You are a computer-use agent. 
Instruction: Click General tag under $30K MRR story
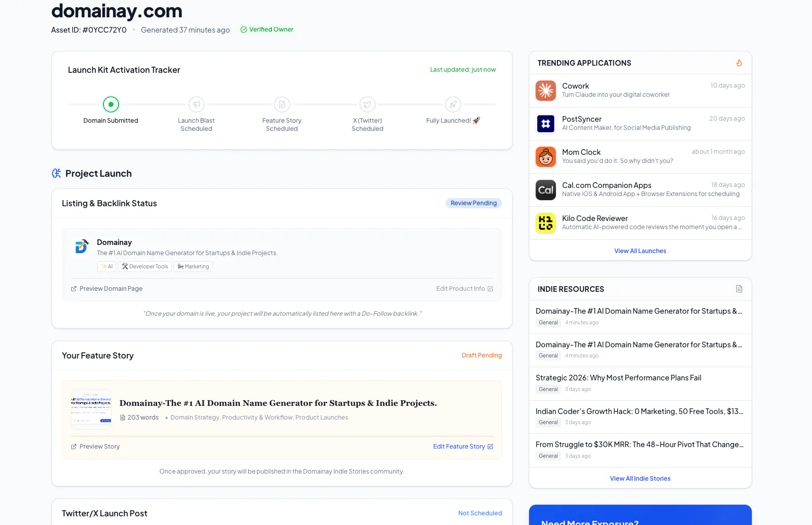[548, 456]
